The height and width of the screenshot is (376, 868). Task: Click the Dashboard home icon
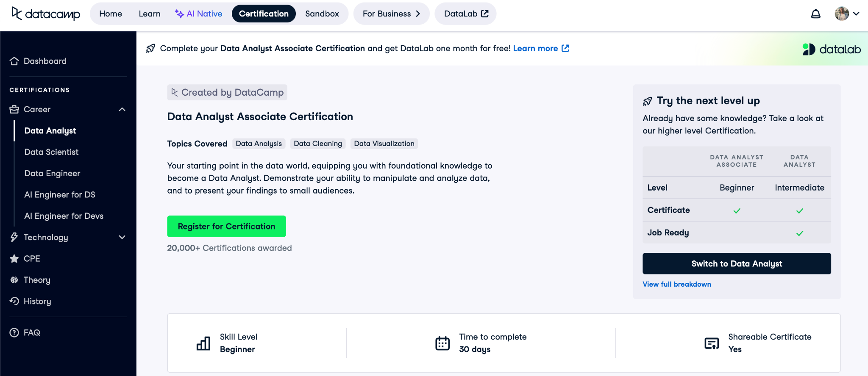coord(14,61)
